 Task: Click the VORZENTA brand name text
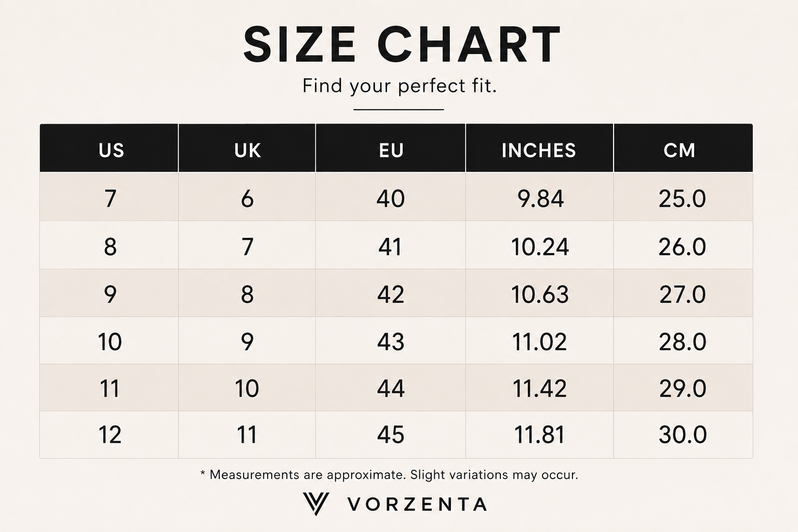(417, 504)
